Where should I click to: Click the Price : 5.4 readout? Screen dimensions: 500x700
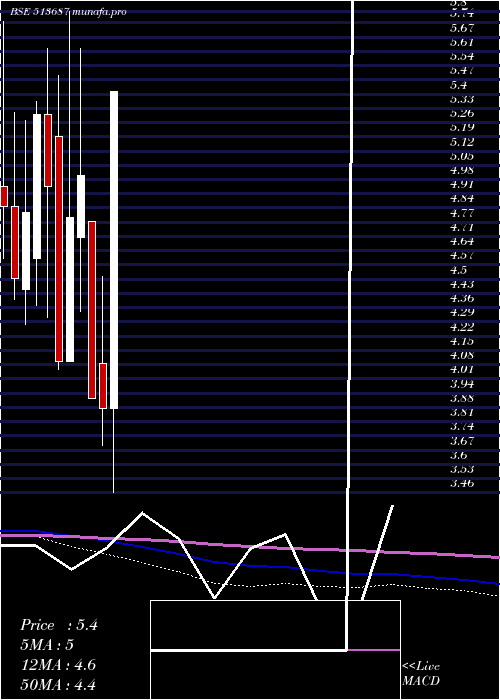coord(59,625)
